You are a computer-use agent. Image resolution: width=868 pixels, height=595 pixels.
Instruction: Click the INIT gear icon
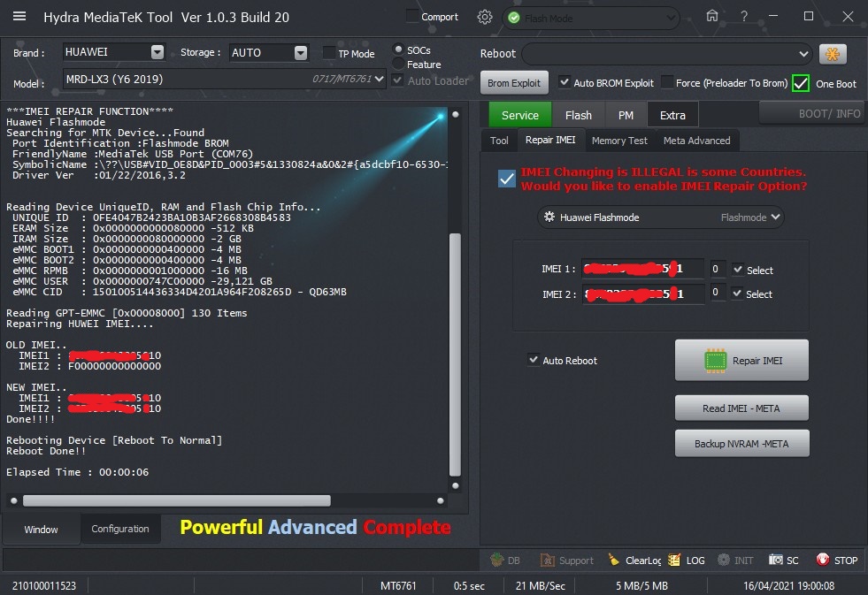click(724, 560)
